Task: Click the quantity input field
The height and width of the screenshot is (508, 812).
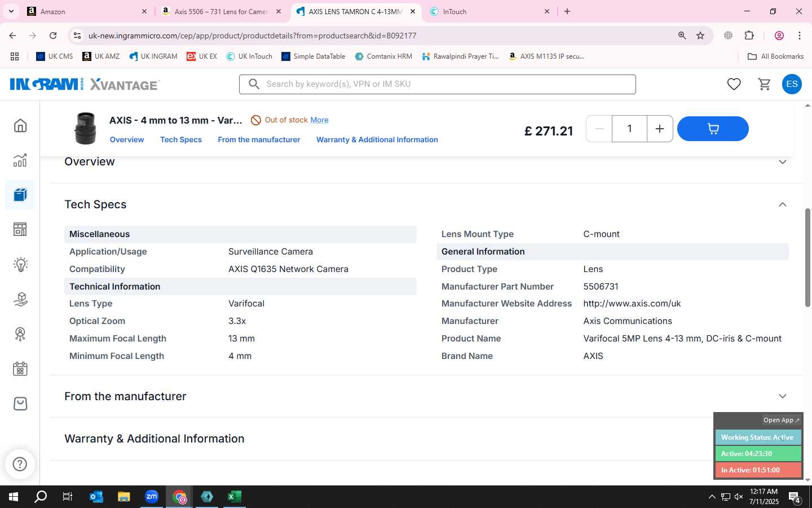Action: point(629,129)
